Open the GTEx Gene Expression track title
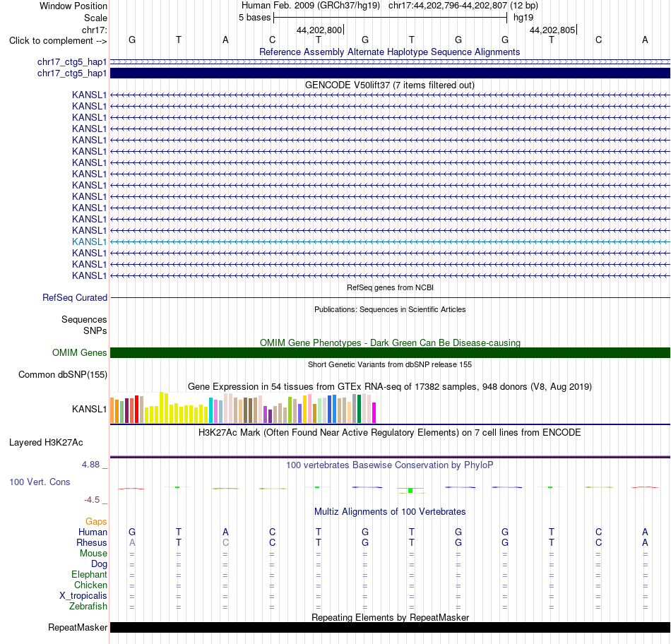Screen dimensions: 671x644 390,387
